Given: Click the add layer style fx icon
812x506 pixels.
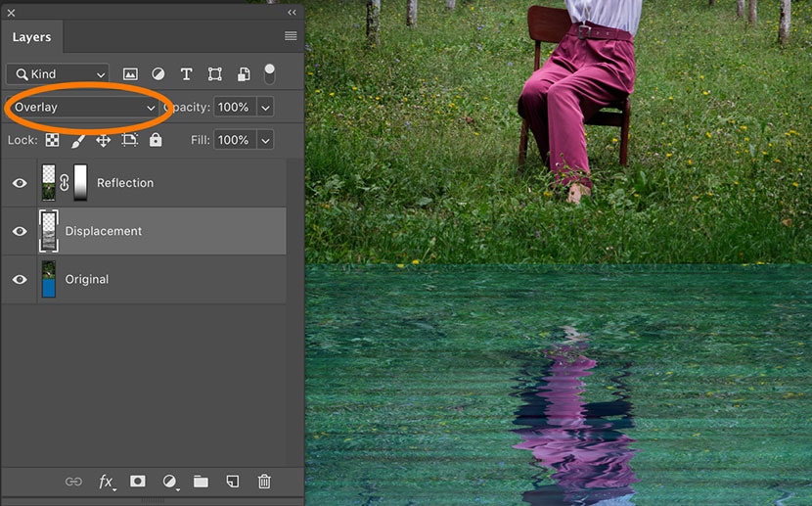Looking at the screenshot, I should [x=106, y=482].
